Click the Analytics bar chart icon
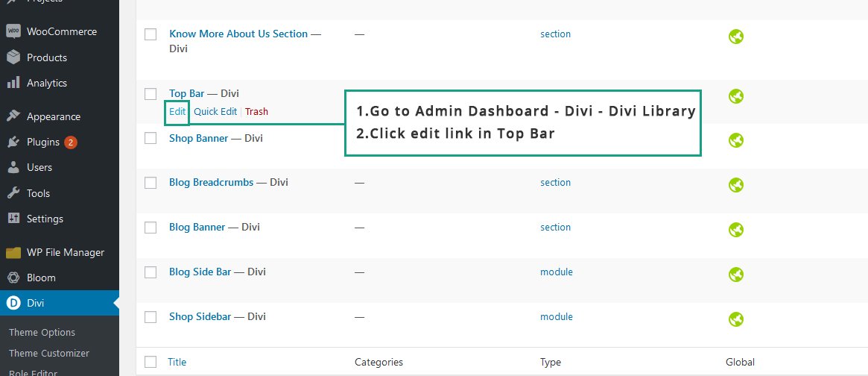 click(13, 83)
